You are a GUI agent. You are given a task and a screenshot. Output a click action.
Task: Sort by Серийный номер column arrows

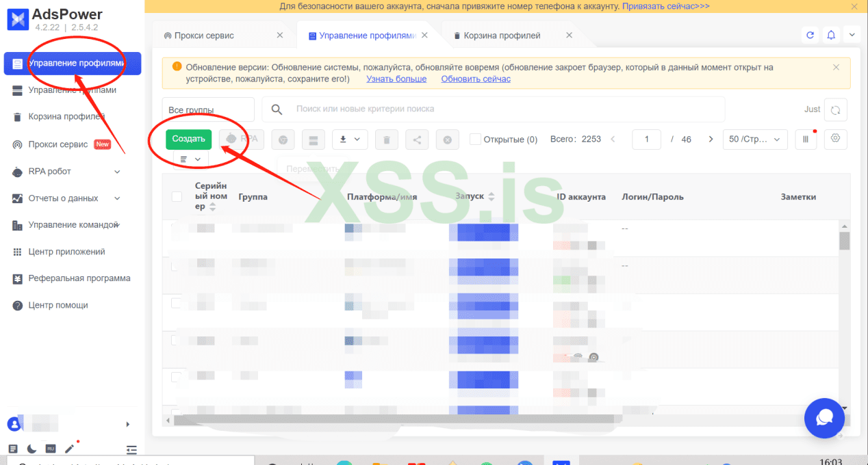(212, 206)
